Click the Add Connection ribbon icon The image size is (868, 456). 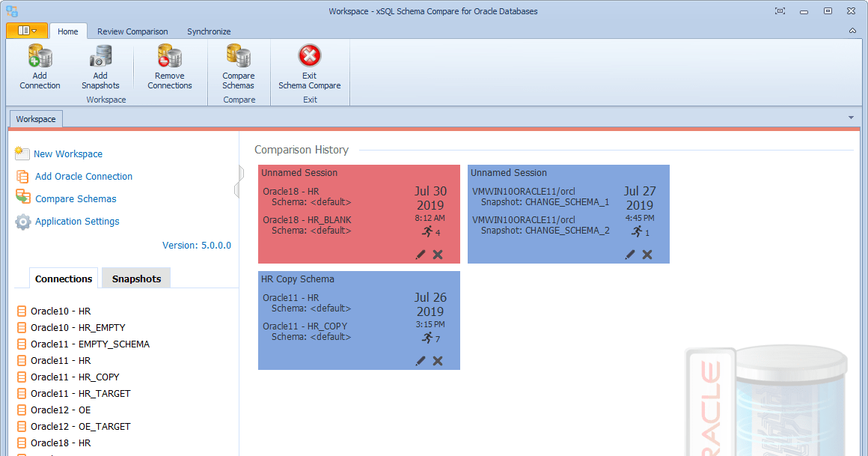(x=40, y=56)
